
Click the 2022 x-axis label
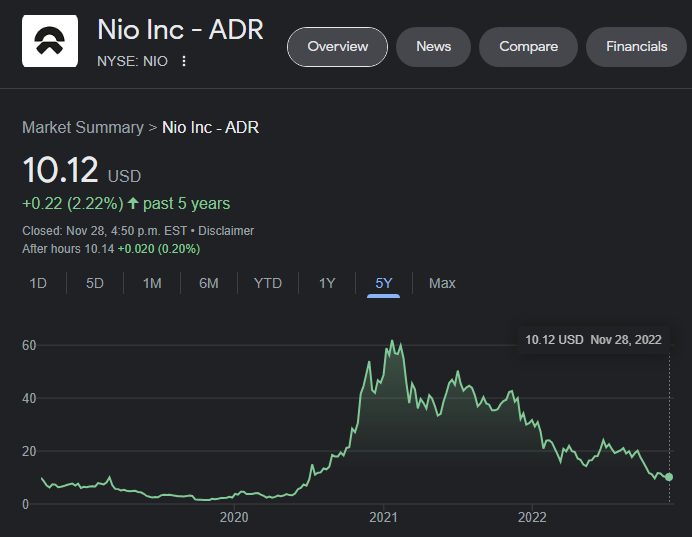[x=532, y=517]
